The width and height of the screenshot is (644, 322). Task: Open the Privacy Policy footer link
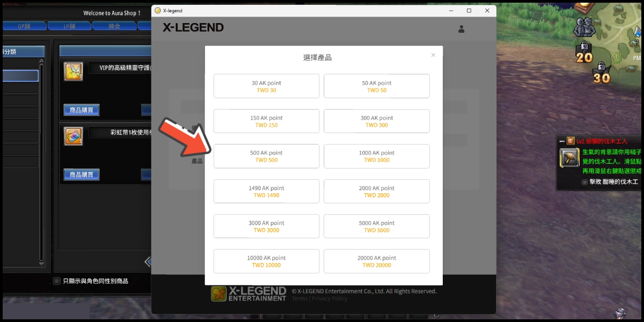pos(330,298)
